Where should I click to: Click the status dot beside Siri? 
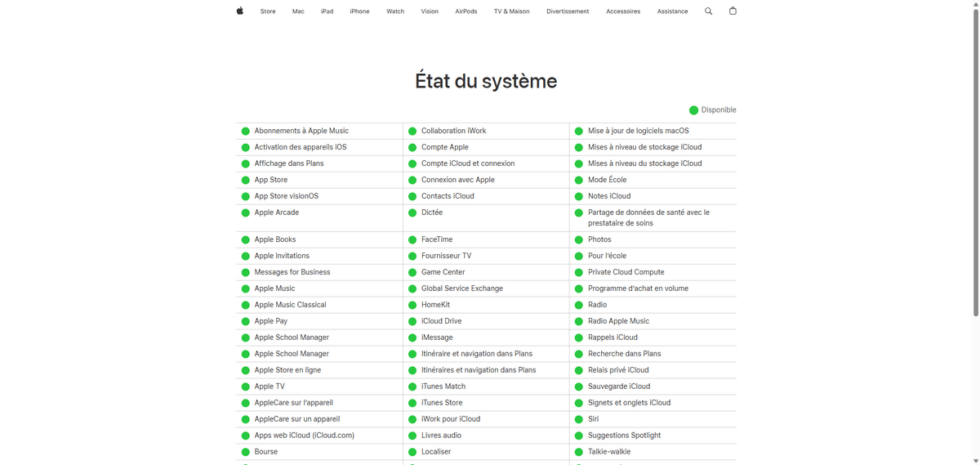click(579, 420)
